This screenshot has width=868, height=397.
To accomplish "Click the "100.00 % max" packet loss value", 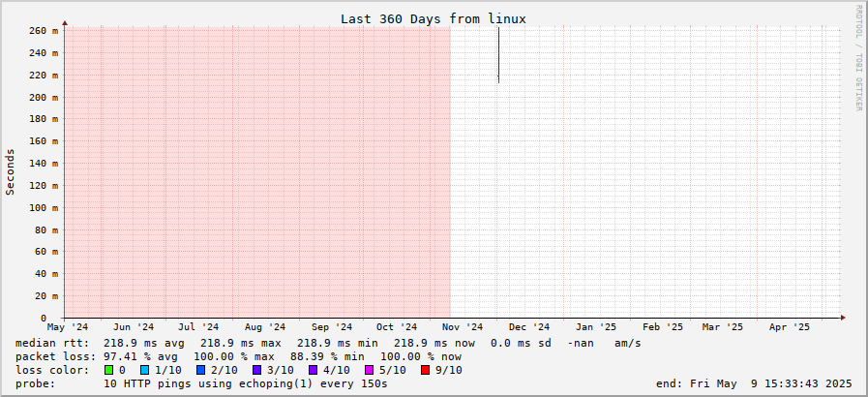I will (234, 356).
